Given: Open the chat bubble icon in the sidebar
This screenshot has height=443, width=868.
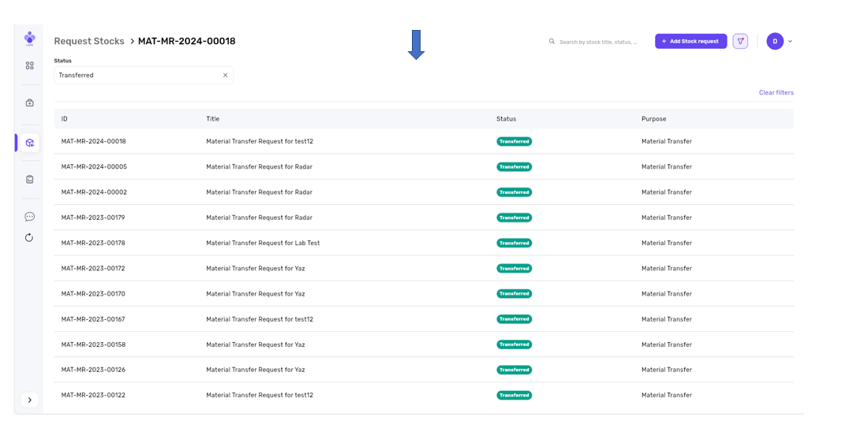Looking at the screenshot, I should [29, 217].
